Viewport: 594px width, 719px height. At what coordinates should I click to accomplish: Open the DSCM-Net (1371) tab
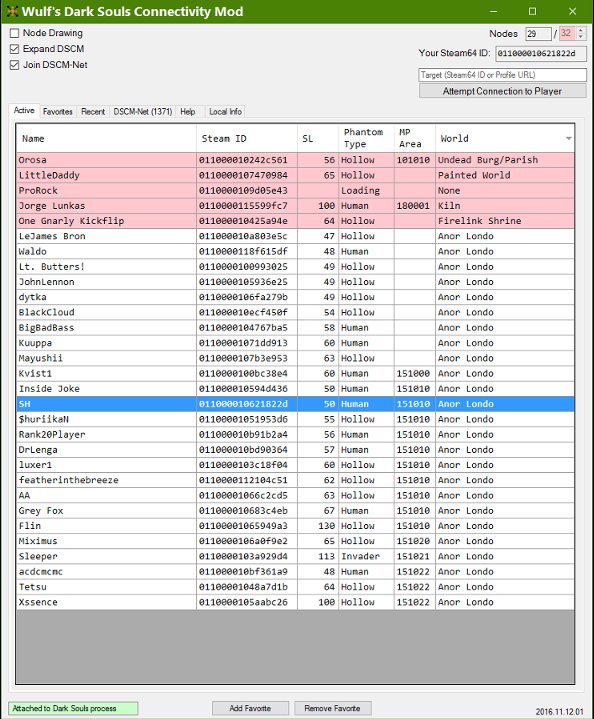pyautogui.click(x=143, y=111)
